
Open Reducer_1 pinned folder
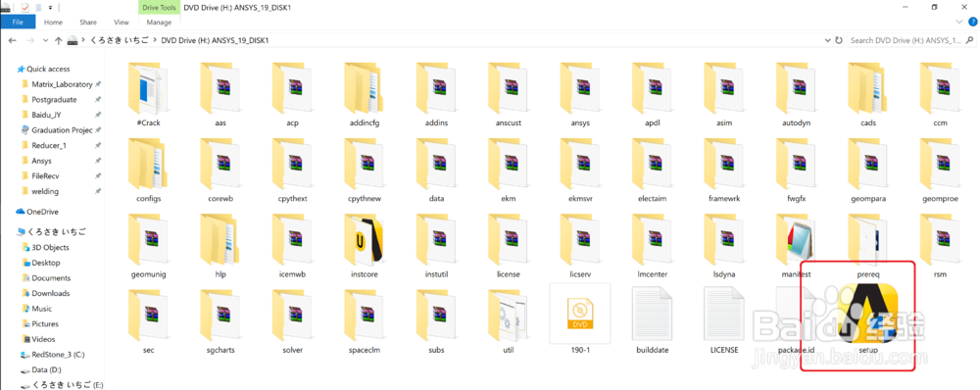pyautogui.click(x=49, y=146)
